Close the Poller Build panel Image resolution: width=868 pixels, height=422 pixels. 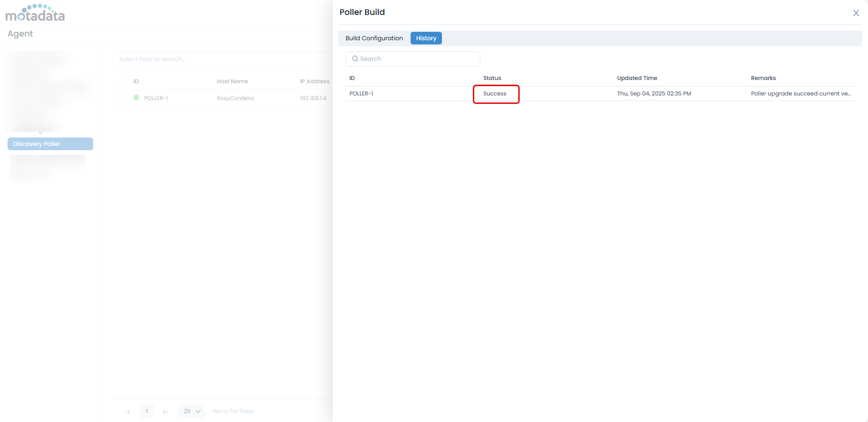(856, 13)
